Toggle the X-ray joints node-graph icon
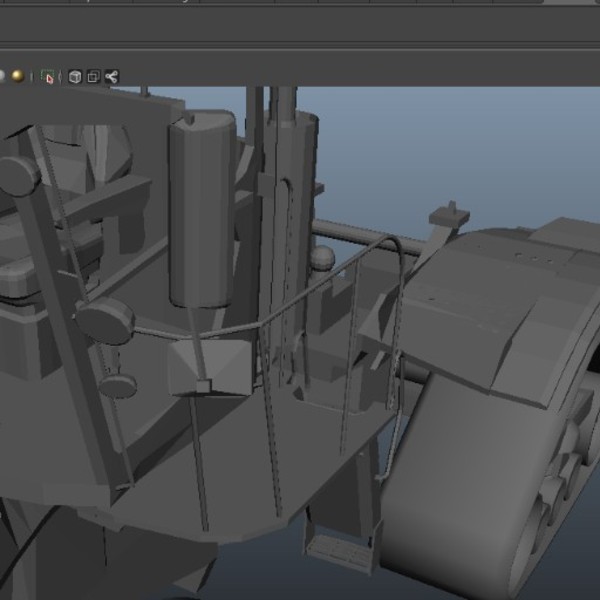The height and width of the screenshot is (600, 600). click(x=111, y=77)
